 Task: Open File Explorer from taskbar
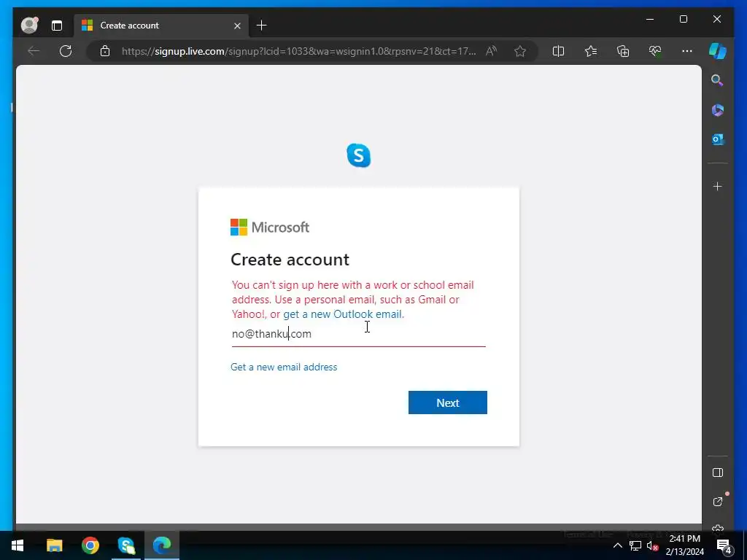tap(54, 545)
